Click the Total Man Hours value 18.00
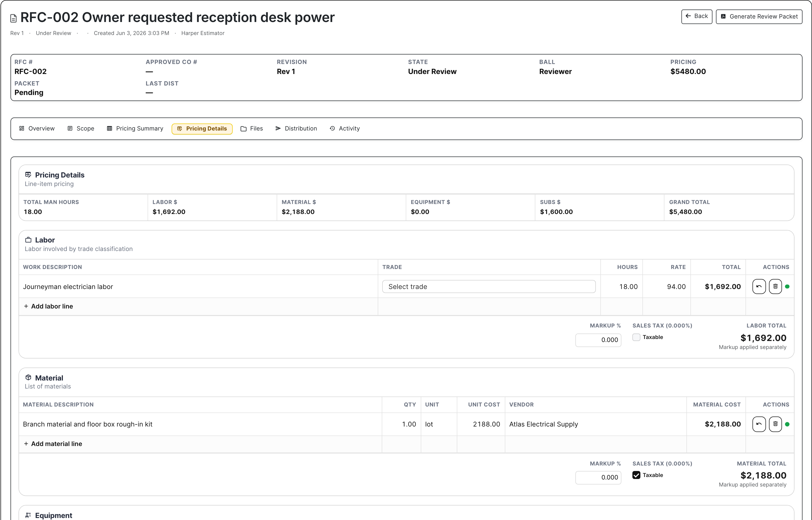The width and height of the screenshot is (812, 520). click(33, 212)
